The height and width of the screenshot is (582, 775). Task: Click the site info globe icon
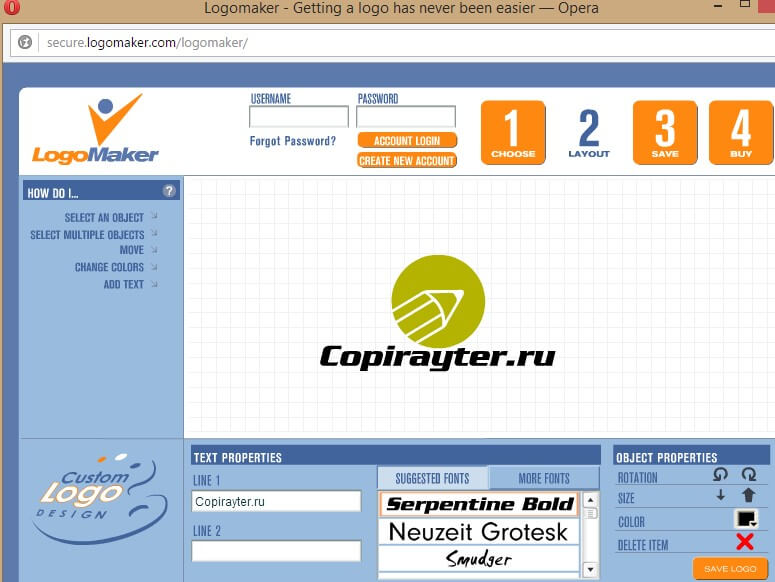(x=25, y=42)
